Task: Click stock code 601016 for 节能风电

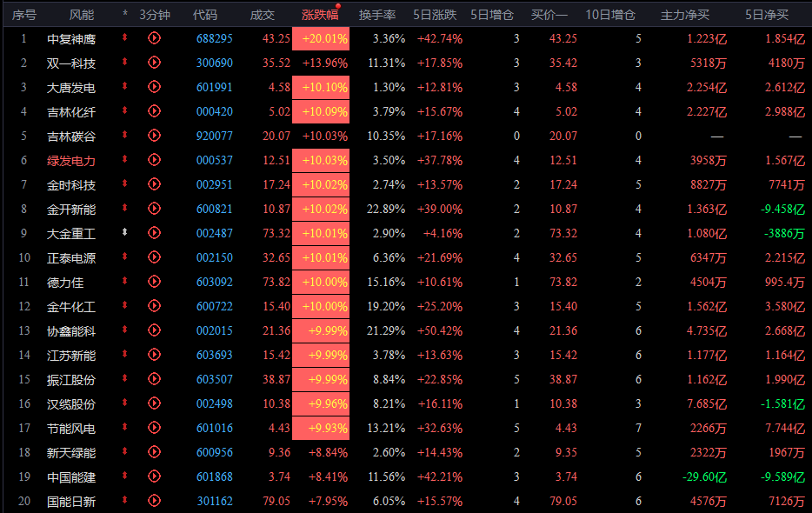Action: pyautogui.click(x=214, y=428)
